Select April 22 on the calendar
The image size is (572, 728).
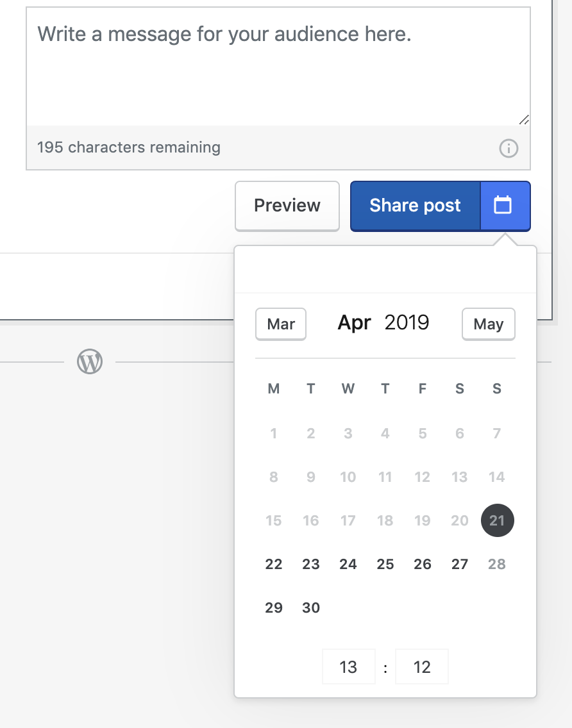(x=273, y=564)
